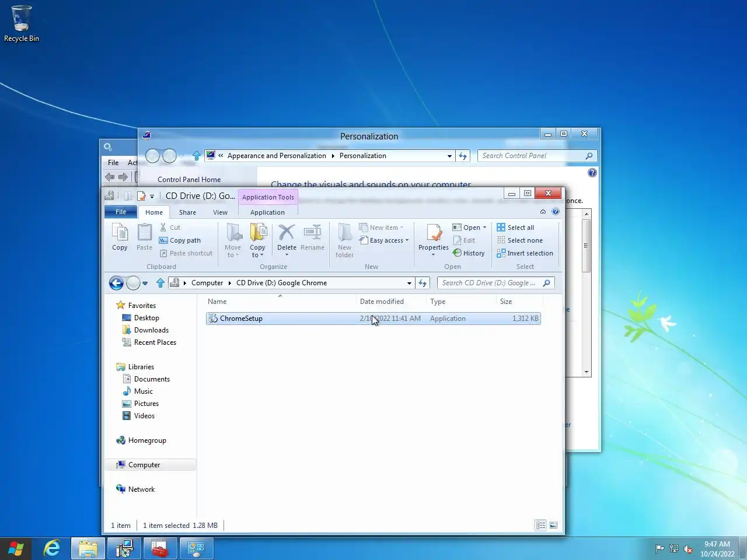Go back with the blue arrow button

click(x=116, y=283)
